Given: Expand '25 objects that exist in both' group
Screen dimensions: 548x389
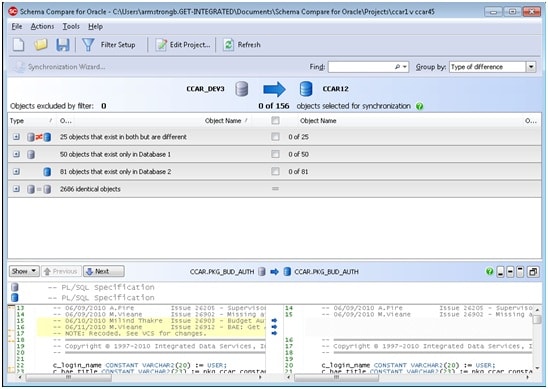Looking at the screenshot, I should [16, 137].
